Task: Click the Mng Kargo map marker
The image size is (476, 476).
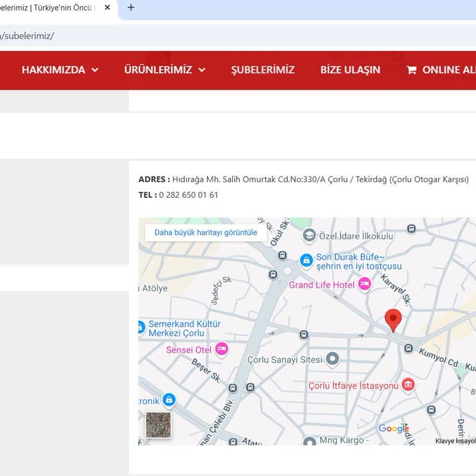Action: [x=309, y=442]
